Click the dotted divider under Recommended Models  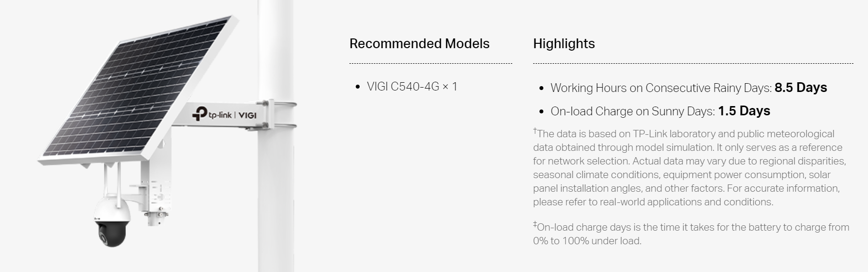[x=430, y=63]
